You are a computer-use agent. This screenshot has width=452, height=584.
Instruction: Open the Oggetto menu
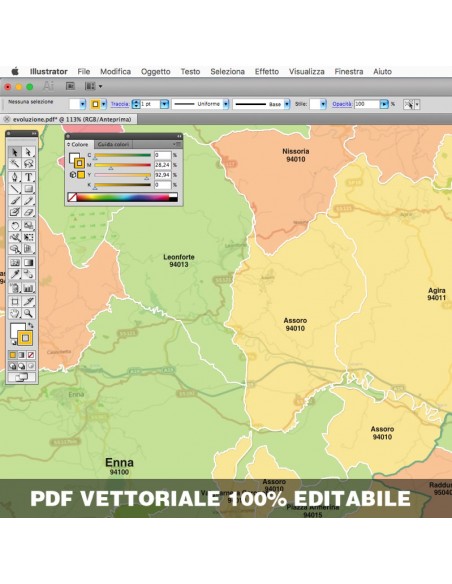pos(156,72)
